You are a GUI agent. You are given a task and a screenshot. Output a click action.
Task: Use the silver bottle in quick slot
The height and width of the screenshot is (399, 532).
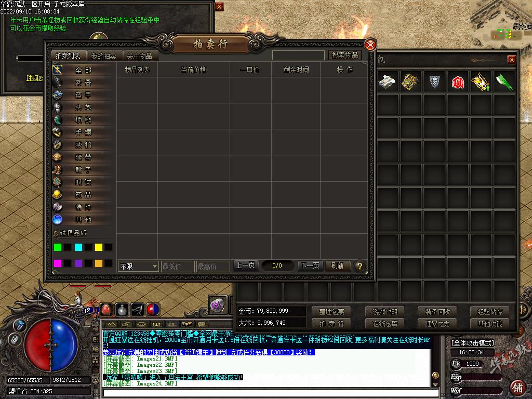[x=122, y=310]
